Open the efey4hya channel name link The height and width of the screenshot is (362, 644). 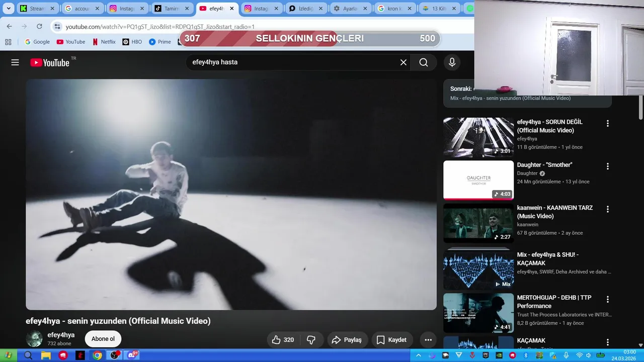click(x=61, y=335)
